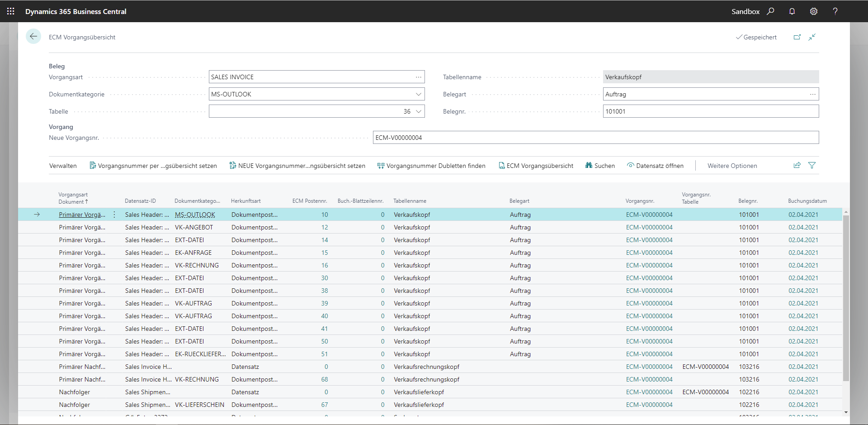The width and height of the screenshot is (868, 425).
Task: Open Weitere Optionen menu
Action: [732, 166]
